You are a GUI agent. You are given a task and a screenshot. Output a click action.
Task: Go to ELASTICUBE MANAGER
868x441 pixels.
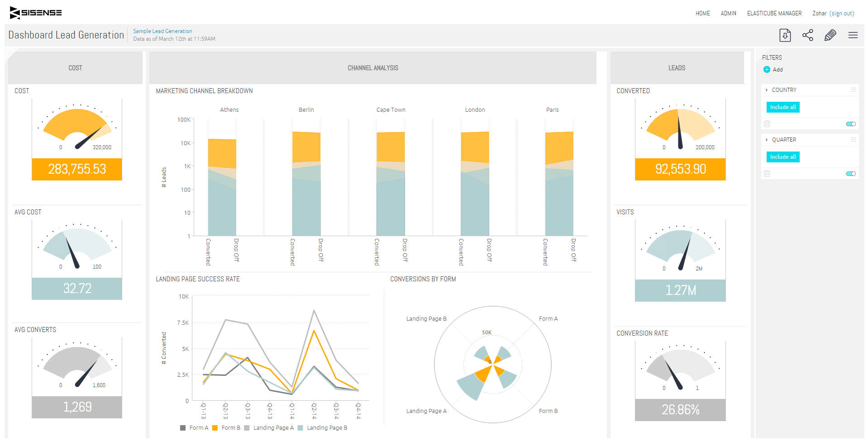pyautogui.click(x=774, y=13)
